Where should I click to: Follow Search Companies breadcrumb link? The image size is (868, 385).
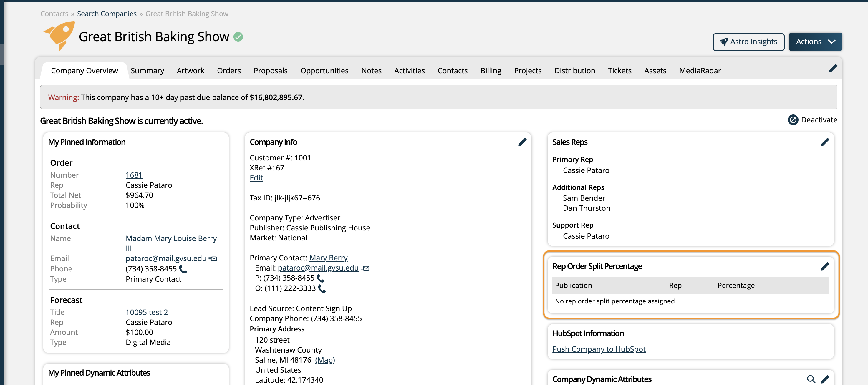click(x=107, y=14)
